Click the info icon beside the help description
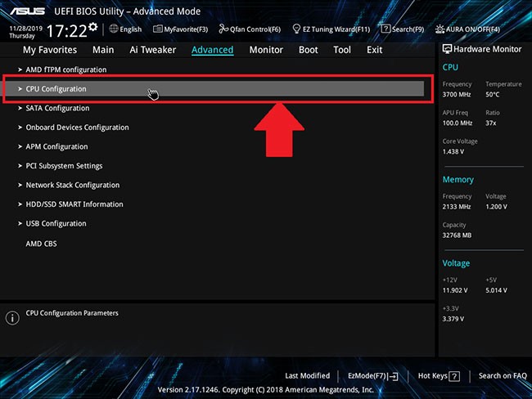Image resolution: width=532 pixels, height=399 pixels. (12, 317)
